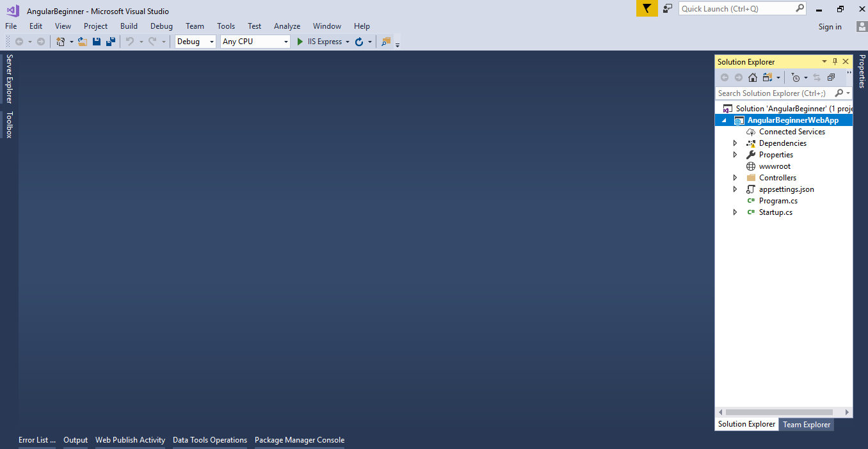Screen dimensions: 868x449
Task: Click Home icon in Solution Explorer
Action: [x=753, y=77]
